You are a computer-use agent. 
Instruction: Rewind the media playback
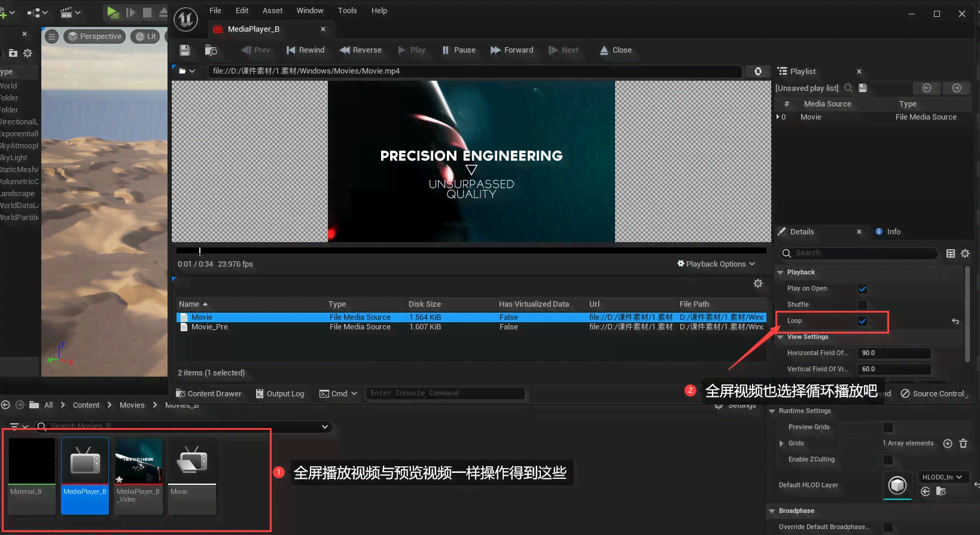(305, 50)
